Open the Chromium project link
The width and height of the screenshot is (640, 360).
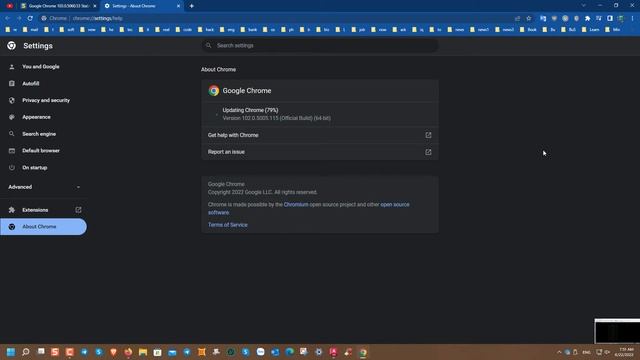pos(296,204)
